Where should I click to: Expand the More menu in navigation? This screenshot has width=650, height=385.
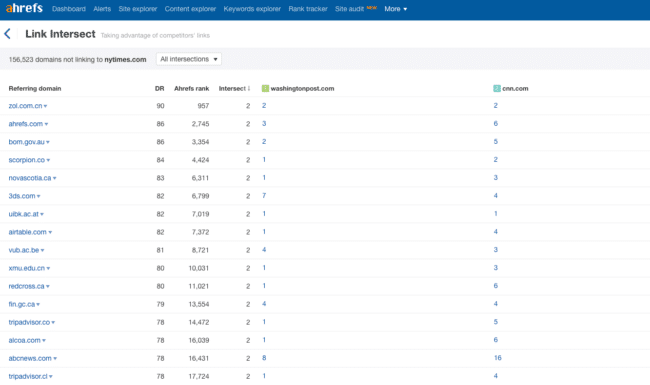tap(395, 9)
